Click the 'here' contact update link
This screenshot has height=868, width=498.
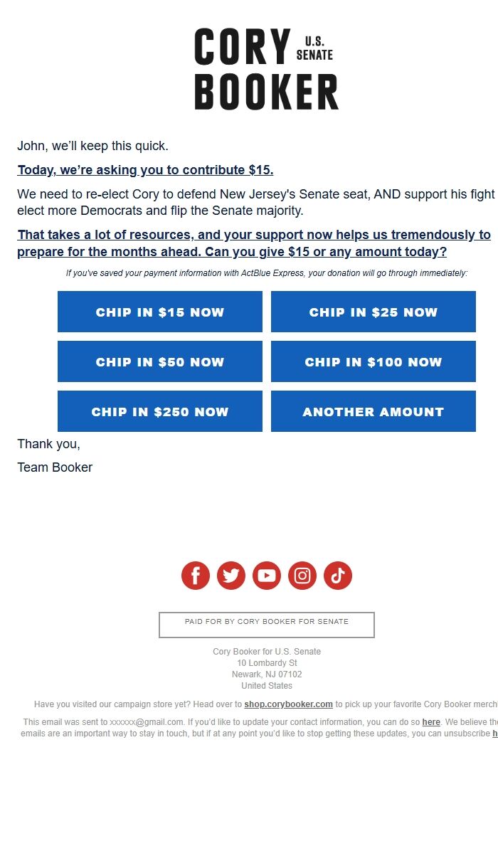(431, 721)
